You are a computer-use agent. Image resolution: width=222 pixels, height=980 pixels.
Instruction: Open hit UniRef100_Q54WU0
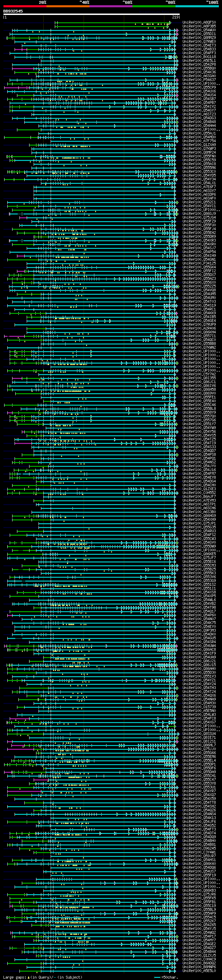pos(199,30)
